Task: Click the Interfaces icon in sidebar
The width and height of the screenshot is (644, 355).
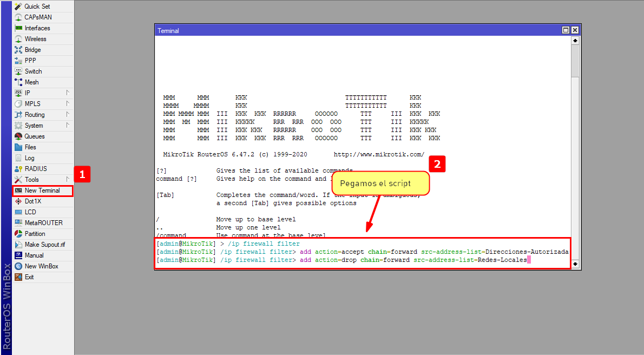Action: pos(18,28)
